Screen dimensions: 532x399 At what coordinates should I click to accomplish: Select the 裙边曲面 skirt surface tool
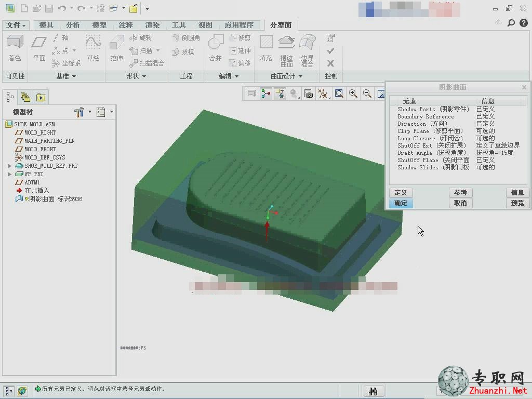[287, 51]
